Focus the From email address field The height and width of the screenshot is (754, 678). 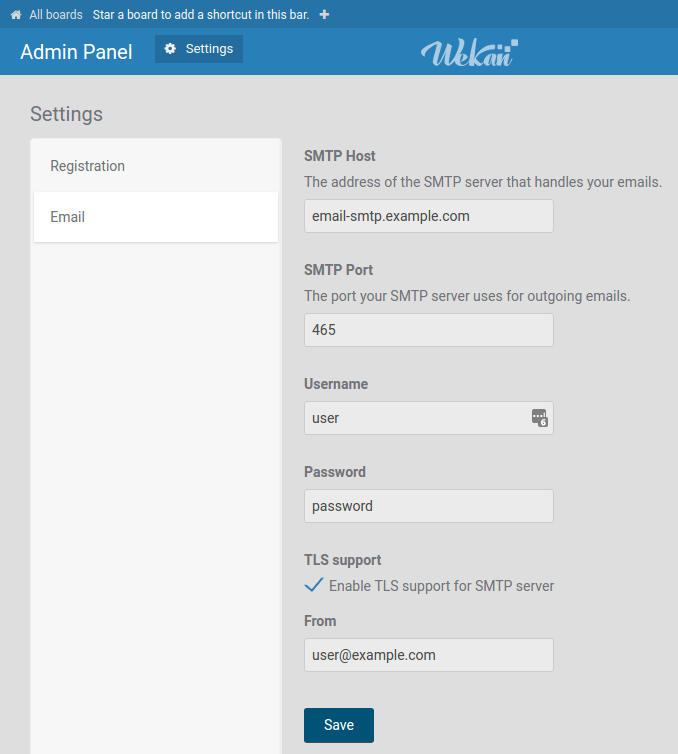point(428,655)
